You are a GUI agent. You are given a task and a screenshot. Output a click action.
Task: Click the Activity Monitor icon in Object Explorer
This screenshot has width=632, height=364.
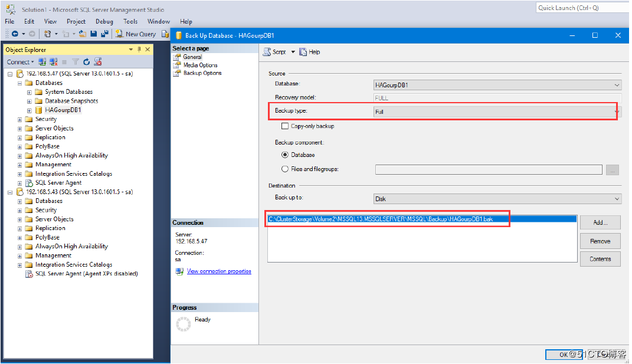point(97,62)
